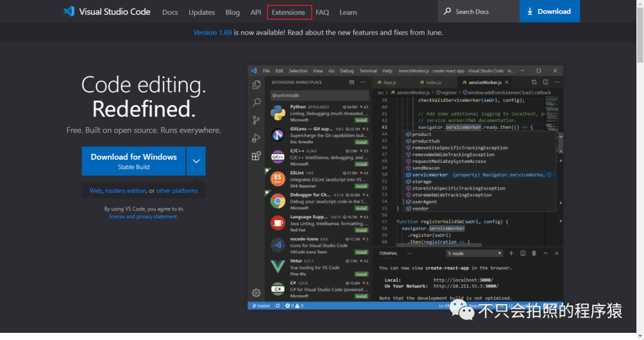Viewport: 644px width, 340px height.
Task: Close the serviceWorker.js tab
Action: click(x=507, y=82)
